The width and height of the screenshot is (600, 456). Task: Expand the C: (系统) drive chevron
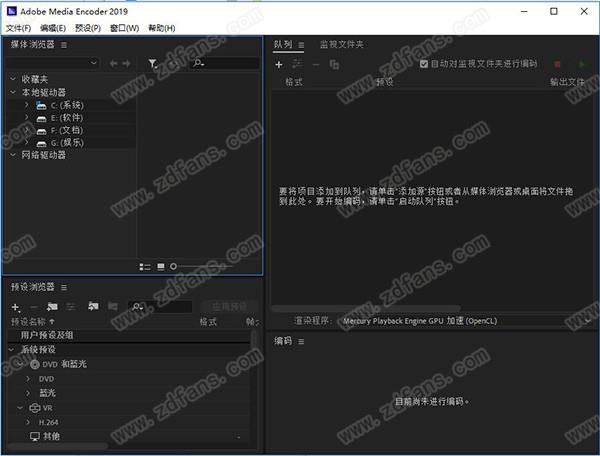pyautogui.click(x=26, y=105)
